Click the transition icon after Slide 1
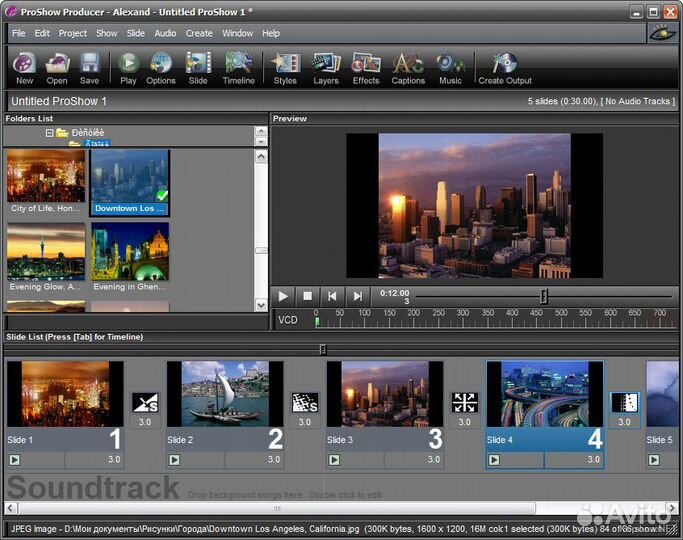 pyautogui.click(x=145, y=403)
